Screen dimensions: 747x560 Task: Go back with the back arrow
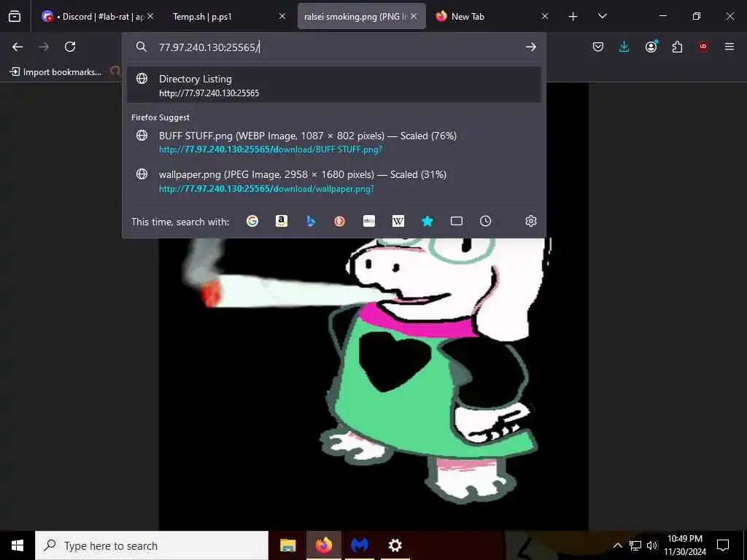[18, 47]
